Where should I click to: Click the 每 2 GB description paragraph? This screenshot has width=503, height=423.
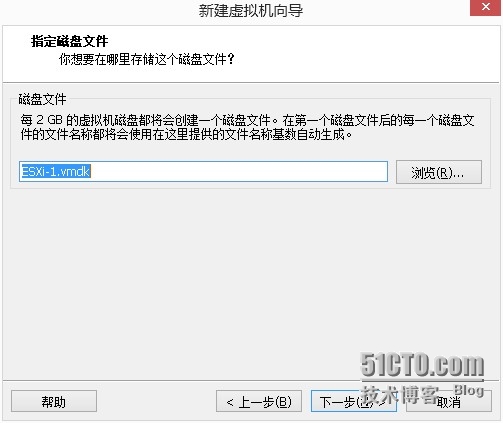coord(247,127)
